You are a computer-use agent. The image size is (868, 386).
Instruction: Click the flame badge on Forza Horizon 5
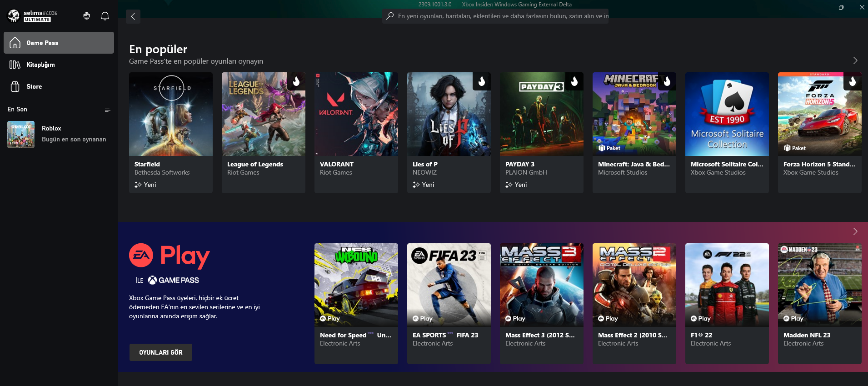coord(853,81)
